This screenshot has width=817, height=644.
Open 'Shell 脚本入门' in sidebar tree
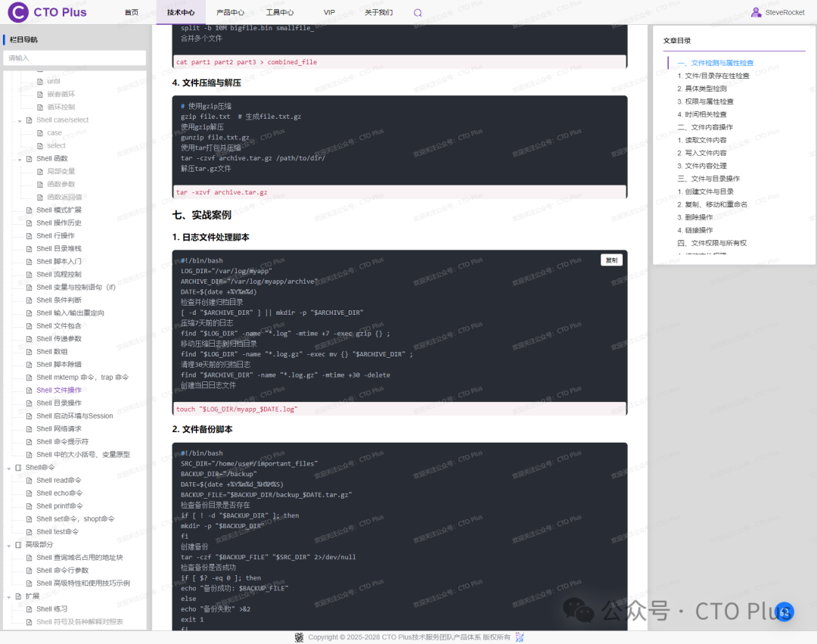click(59, 262)
